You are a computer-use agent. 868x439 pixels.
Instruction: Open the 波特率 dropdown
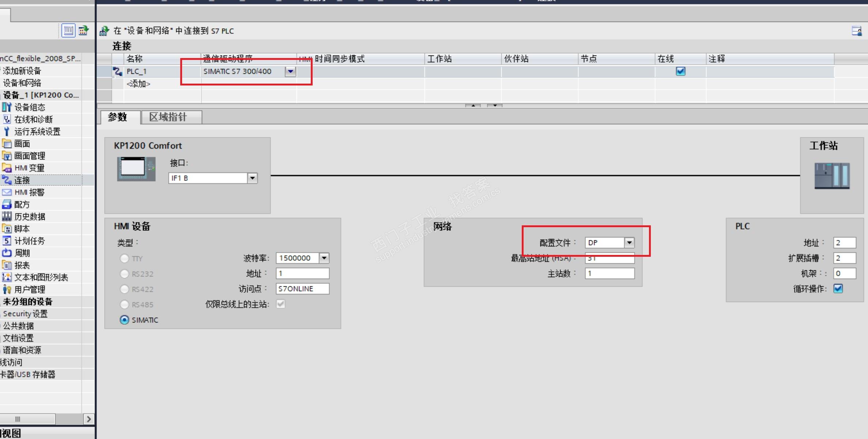(324, 258)
